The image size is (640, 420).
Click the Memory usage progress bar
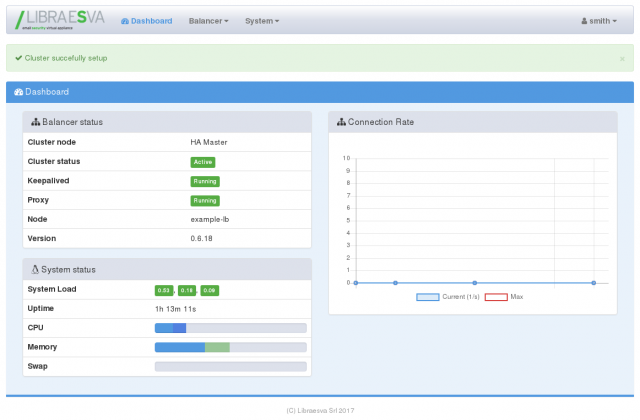(x=230, y=347)
